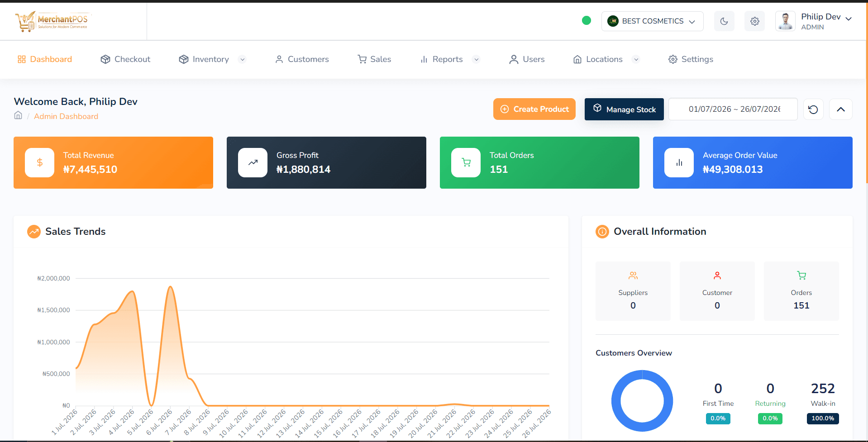
Task: Expand the Philip Dev account dropdown arrow
Action: pyautogui.click(x=849, y=19)
